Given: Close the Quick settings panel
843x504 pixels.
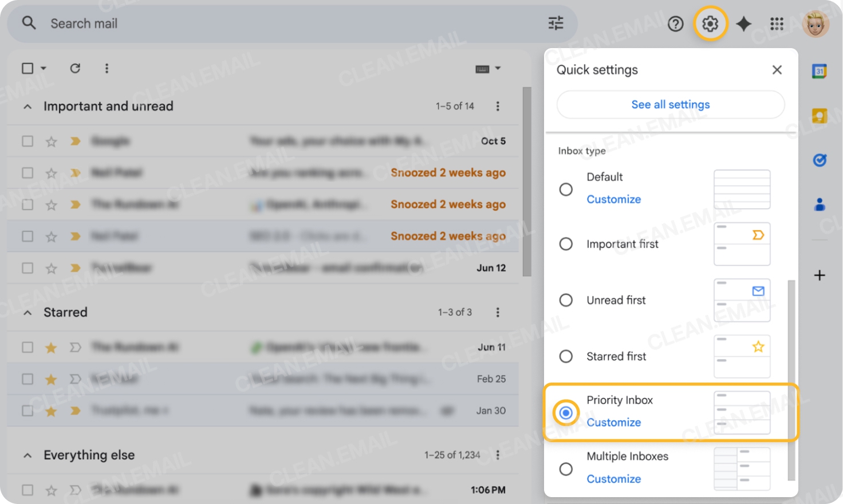Looking at the screenshot, I should click(777, 70).
